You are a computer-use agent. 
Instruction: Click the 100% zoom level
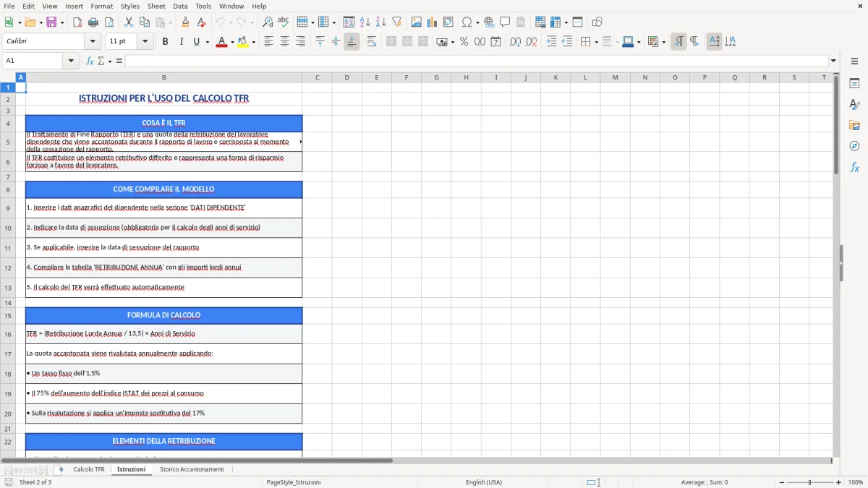856,482
